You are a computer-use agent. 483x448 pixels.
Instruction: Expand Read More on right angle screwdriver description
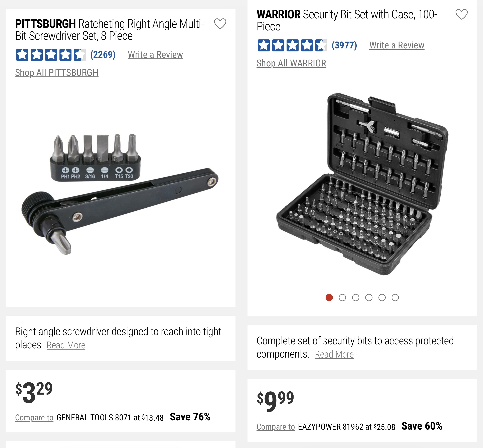click(66, 345)
